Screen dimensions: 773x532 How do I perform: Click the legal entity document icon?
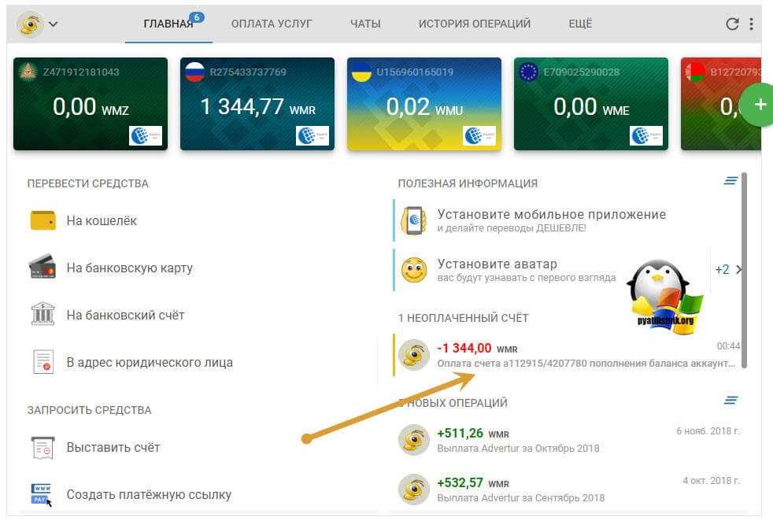click(43, 362)
